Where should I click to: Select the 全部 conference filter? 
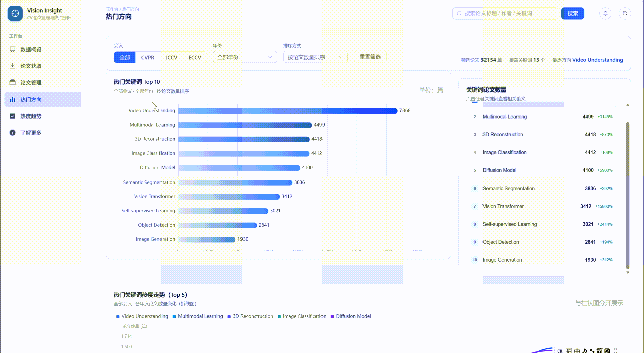tap(125, 57)
